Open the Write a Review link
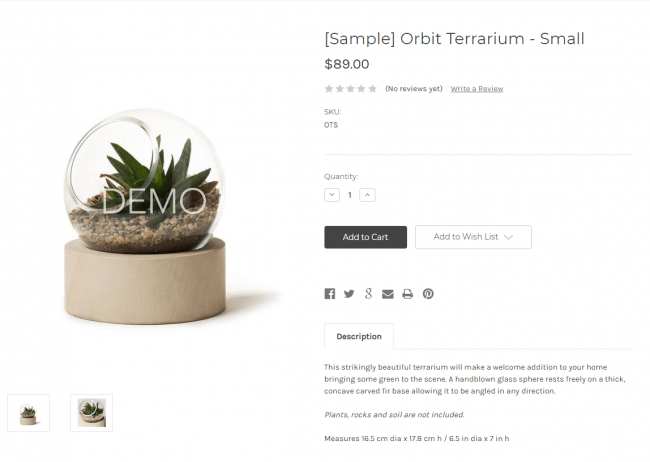Screen dimensions: 650x462 click(477, 89)
